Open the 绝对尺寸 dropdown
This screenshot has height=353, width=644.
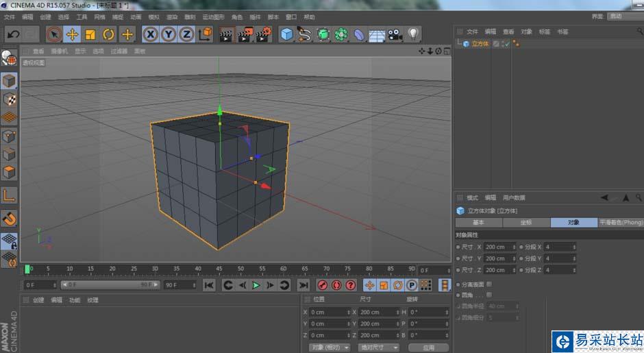click(379, 348)
